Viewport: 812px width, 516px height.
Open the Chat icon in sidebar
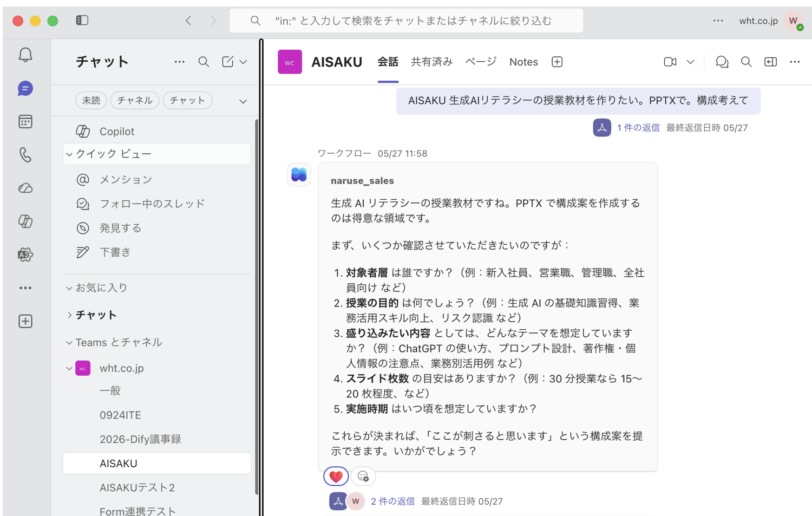[25, 88]
